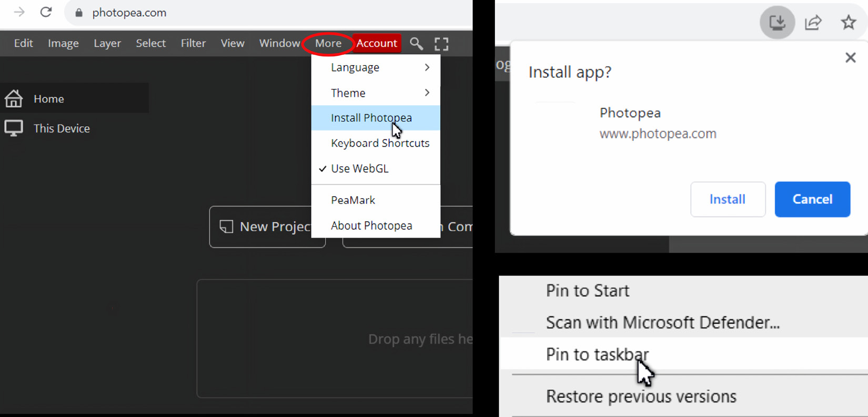Click This Device monitor icon
The height and width of the screenshot is (417, 868).
(x=14, y=128)
